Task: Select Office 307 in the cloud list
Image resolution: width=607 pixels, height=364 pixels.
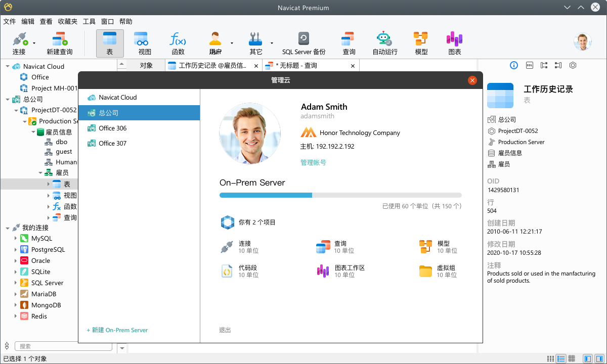Action: [x=139, y=143]
